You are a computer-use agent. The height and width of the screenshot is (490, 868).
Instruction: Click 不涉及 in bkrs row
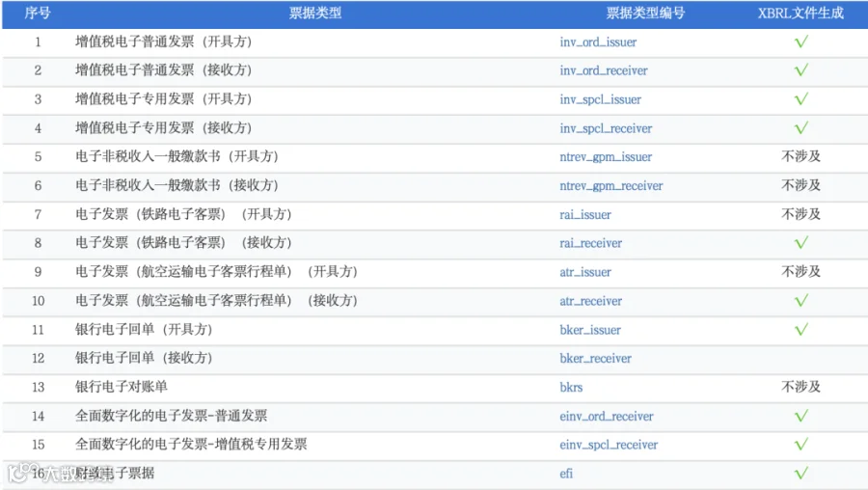point(800,387)
